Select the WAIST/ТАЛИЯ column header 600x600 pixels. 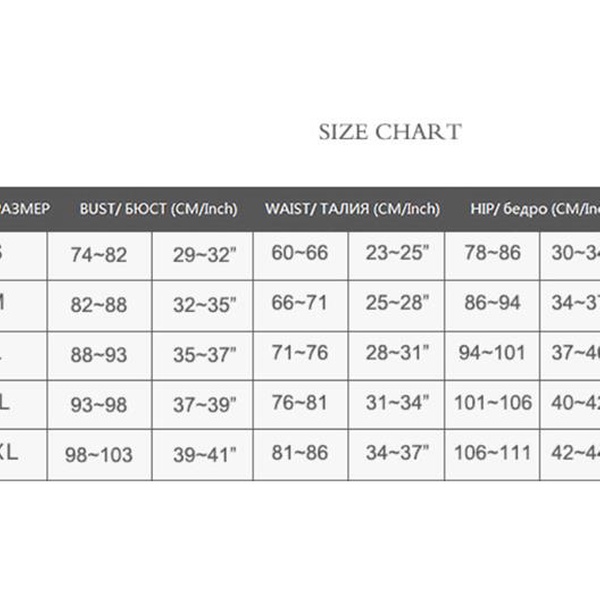[352, 209]
